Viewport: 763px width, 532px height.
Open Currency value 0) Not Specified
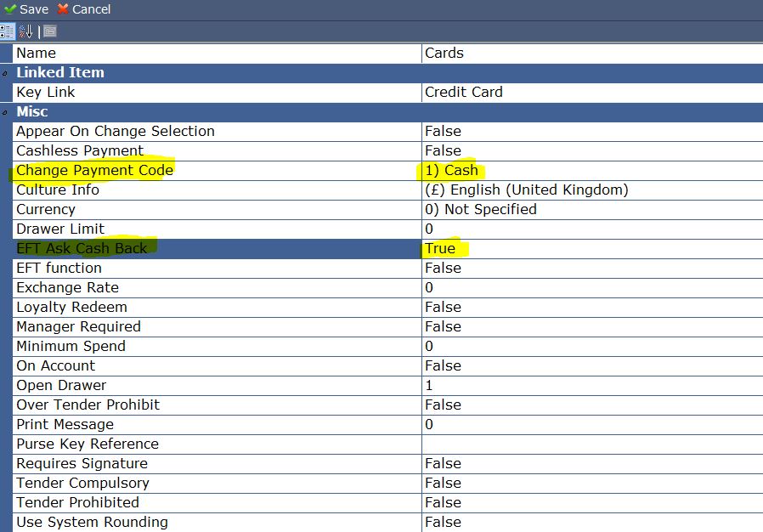tap(592, 209)
